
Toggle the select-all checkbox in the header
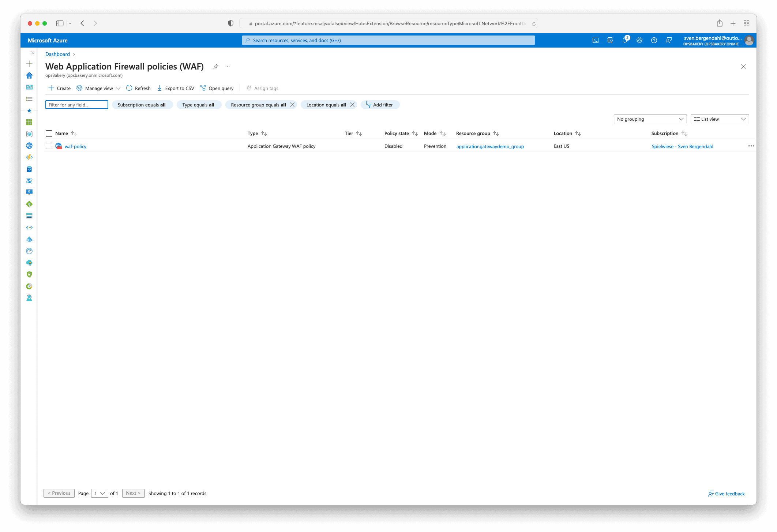49,134
